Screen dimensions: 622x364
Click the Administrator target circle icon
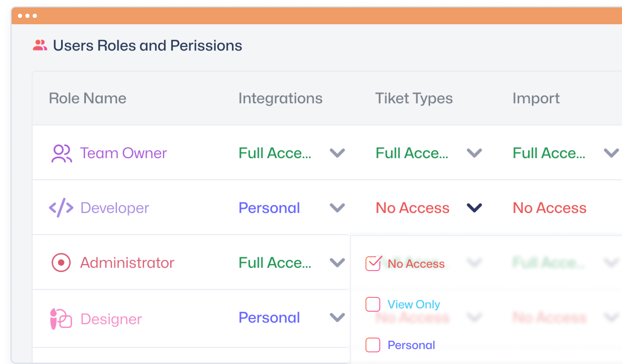tap(61, 263)
